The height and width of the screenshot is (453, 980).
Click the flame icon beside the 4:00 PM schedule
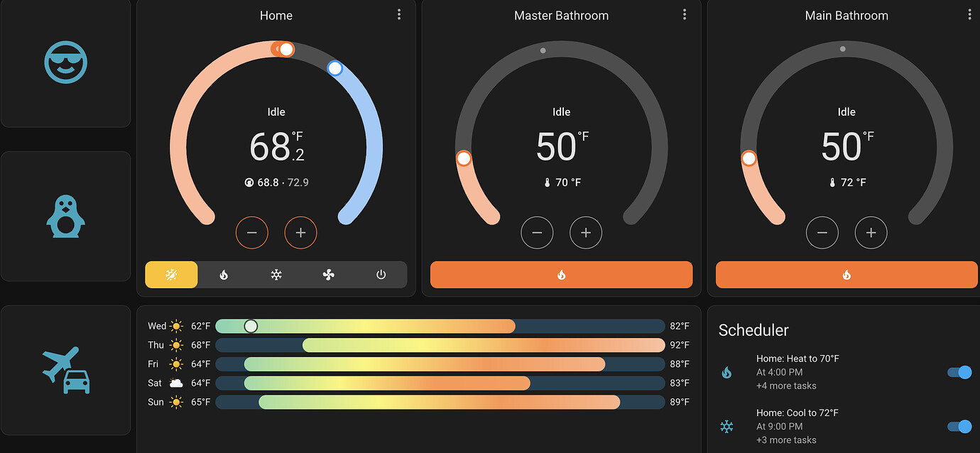point(726,372)
